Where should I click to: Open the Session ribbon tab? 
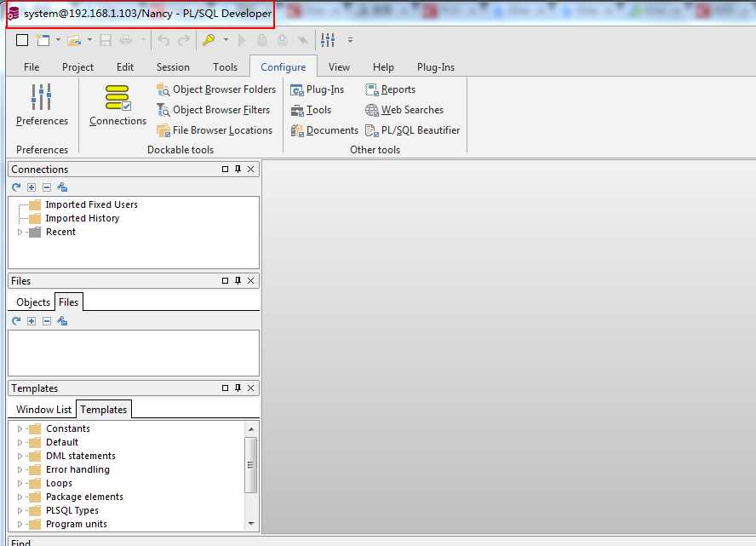[173, 67]
